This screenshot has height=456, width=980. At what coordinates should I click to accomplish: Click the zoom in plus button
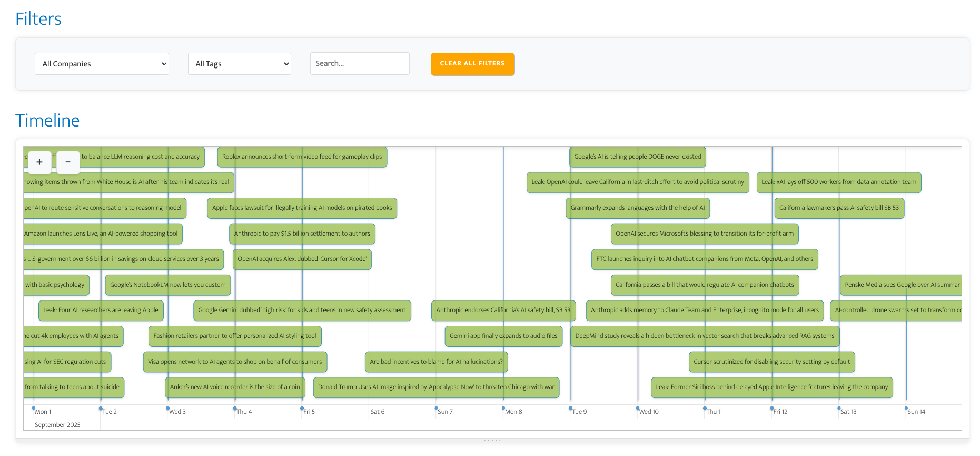39,162
